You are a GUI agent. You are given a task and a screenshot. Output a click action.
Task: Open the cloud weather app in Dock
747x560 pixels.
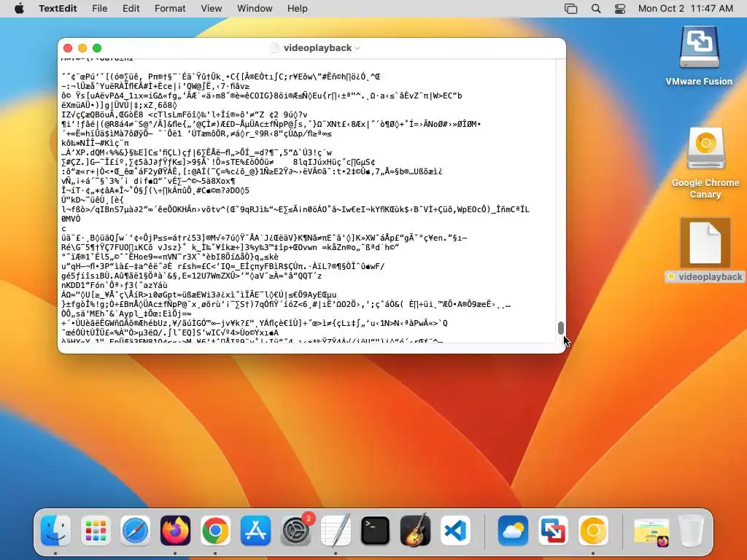coord(513,531)
